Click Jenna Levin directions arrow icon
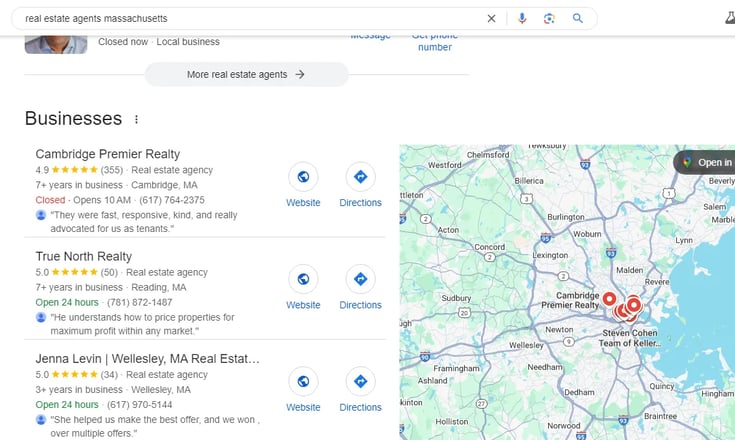 point(360,381)
